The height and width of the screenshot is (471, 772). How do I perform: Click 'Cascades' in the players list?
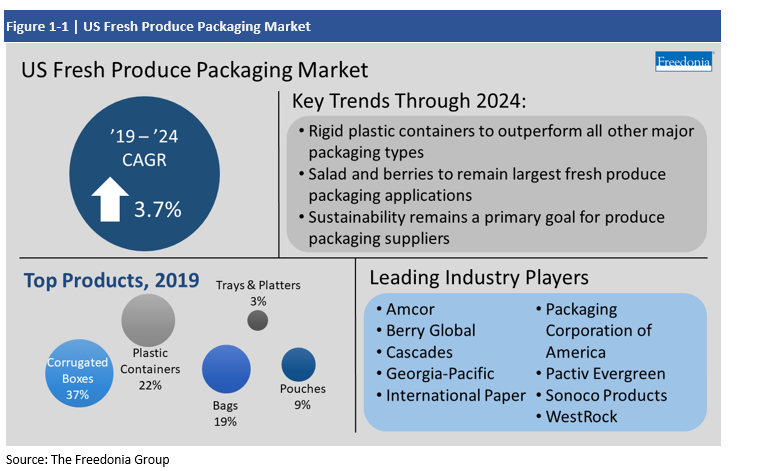tap(419, 352)
